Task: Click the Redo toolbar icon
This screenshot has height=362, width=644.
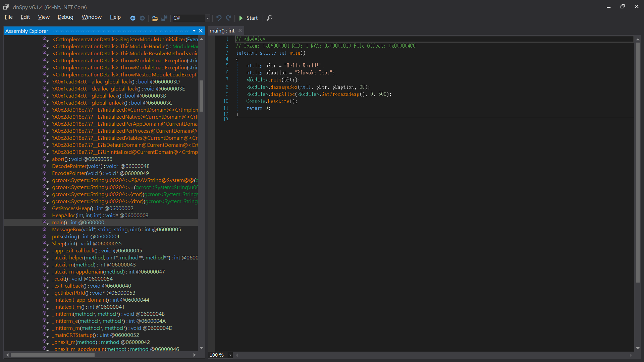Action: click(228, 18)
